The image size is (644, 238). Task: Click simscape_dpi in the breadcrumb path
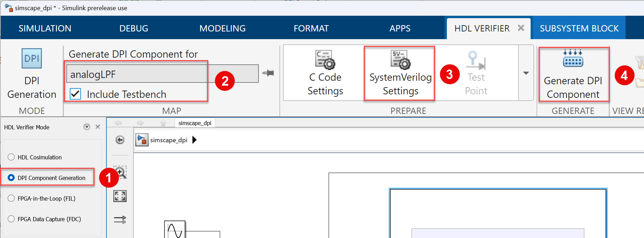(x=169, y=140)
